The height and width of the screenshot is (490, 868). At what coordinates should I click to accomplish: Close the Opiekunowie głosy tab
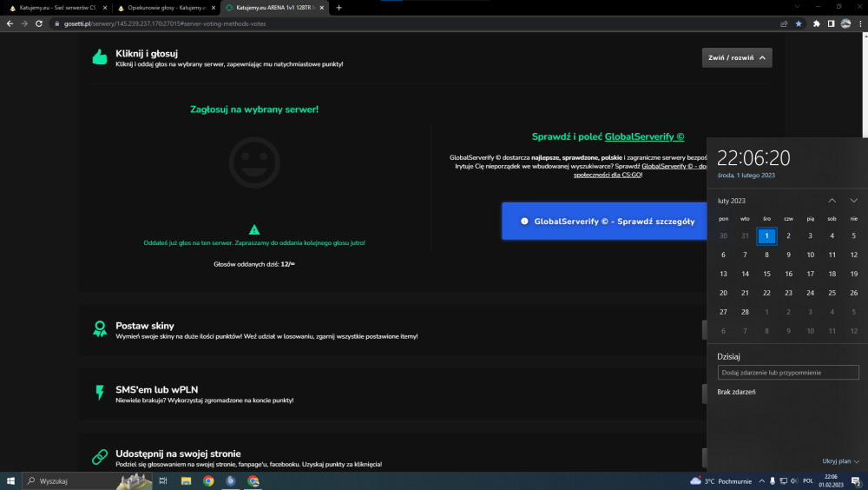point(214,8)
